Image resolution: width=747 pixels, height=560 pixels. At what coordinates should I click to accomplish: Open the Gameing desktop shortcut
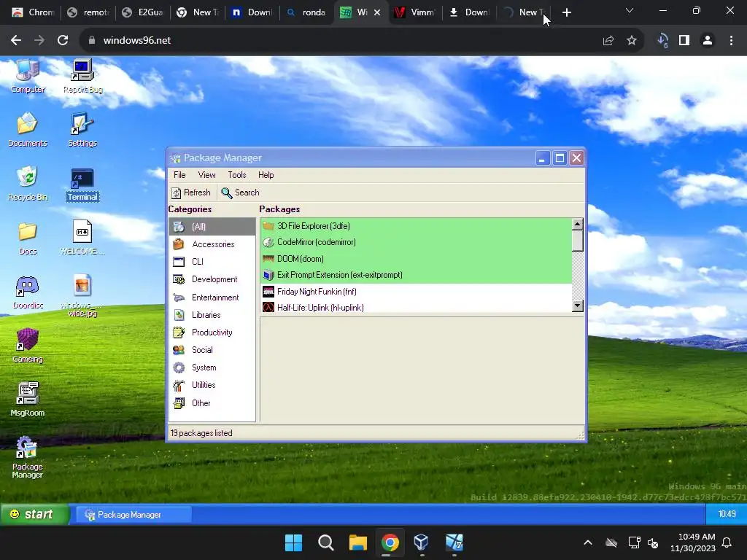(x=28, y=346)
